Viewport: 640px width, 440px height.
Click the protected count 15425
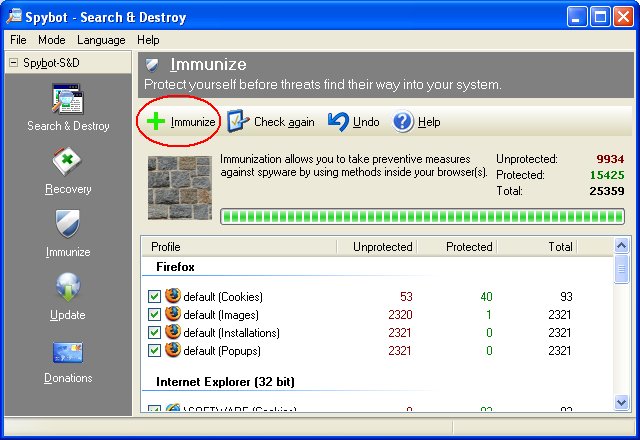[x=607, y=175]
